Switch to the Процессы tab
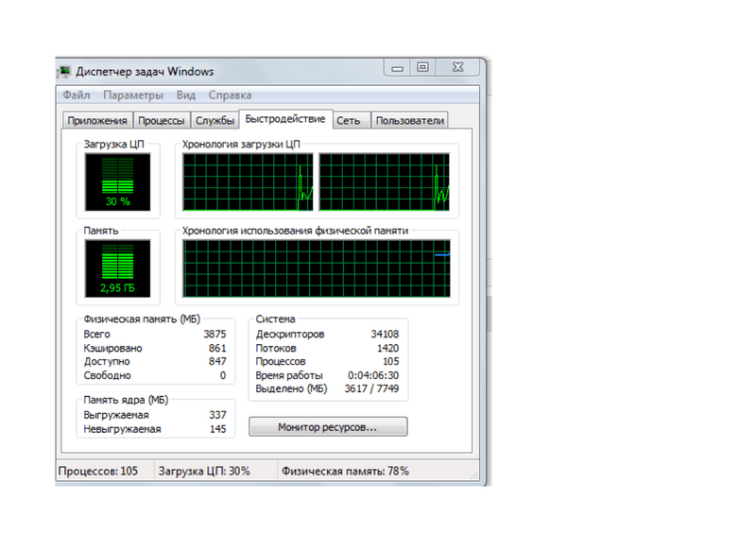This screenshot has height=534, width=756. click(x=161, y=121)
